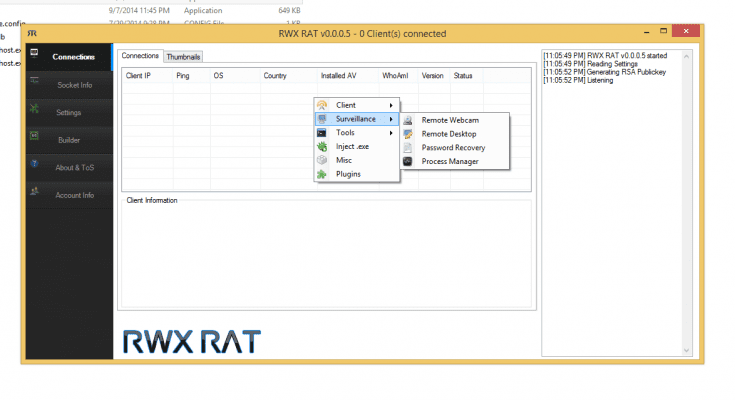The width and height of the screenshot is (735, 400).
Task: Open the Account Info sidebar icon
Action: [35, 192]
